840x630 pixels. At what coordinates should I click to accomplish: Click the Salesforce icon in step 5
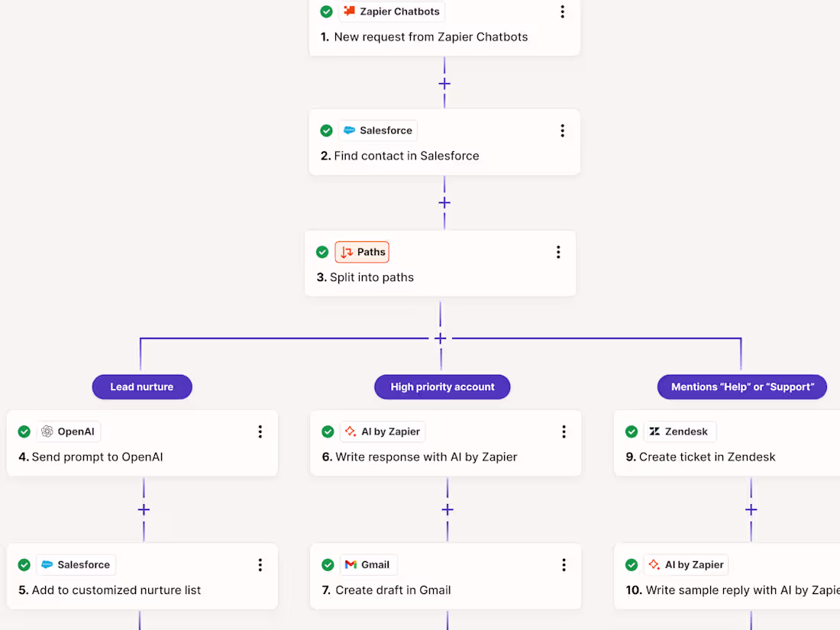coord(47,564)
